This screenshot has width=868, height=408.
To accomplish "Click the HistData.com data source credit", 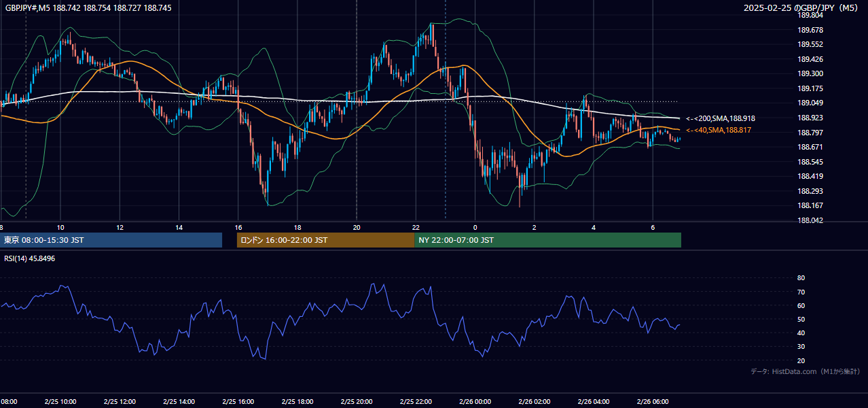I will point(805,371).
